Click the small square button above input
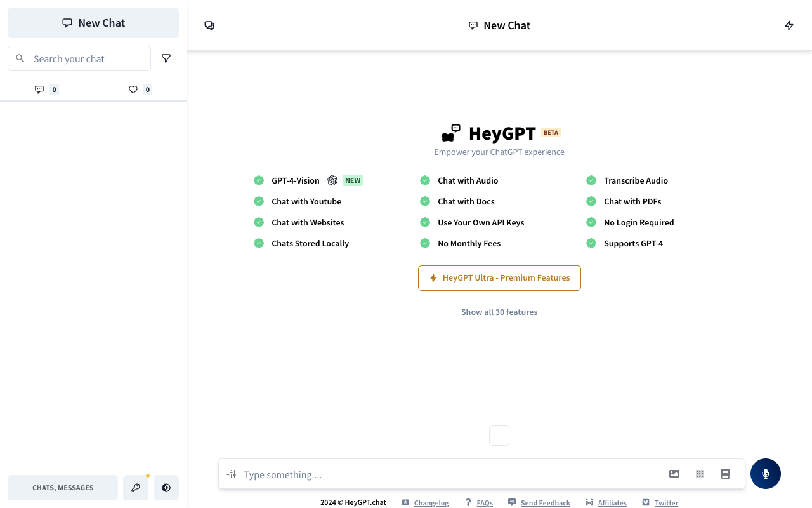The width and height of the screenshot is (812, 508). click(499, 436)
